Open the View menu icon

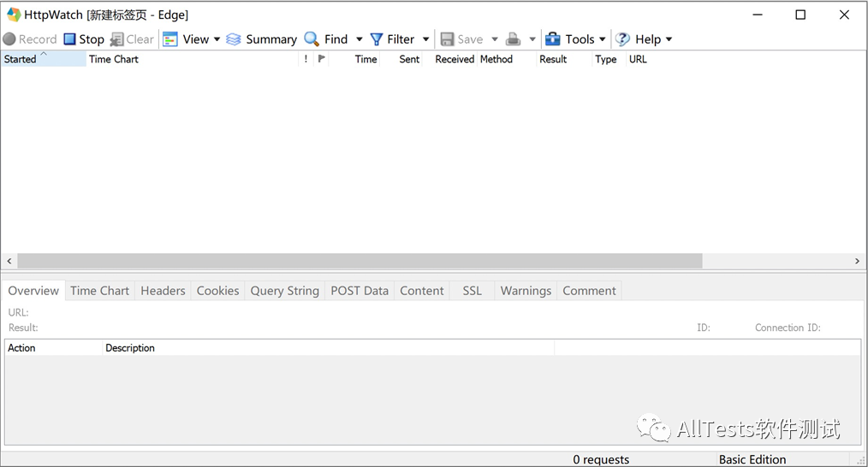170,39
